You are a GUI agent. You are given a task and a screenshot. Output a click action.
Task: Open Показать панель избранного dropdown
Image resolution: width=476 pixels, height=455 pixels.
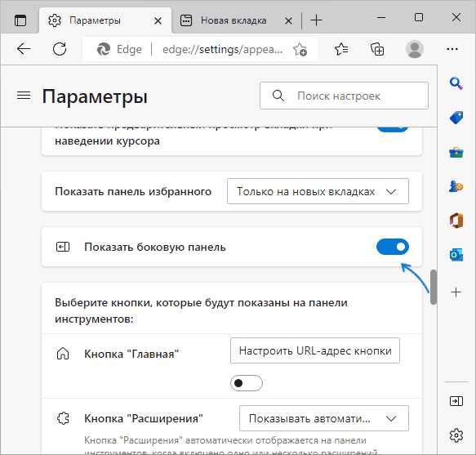(x=318, y=191)
